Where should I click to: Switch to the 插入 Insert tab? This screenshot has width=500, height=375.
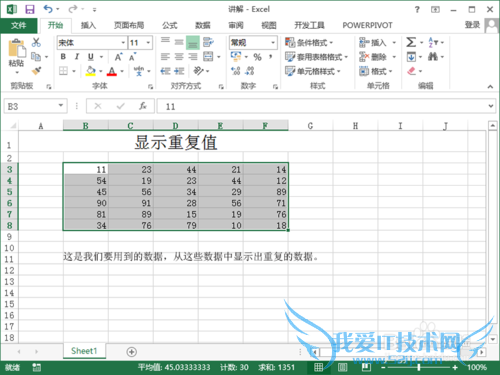point(88,25)
